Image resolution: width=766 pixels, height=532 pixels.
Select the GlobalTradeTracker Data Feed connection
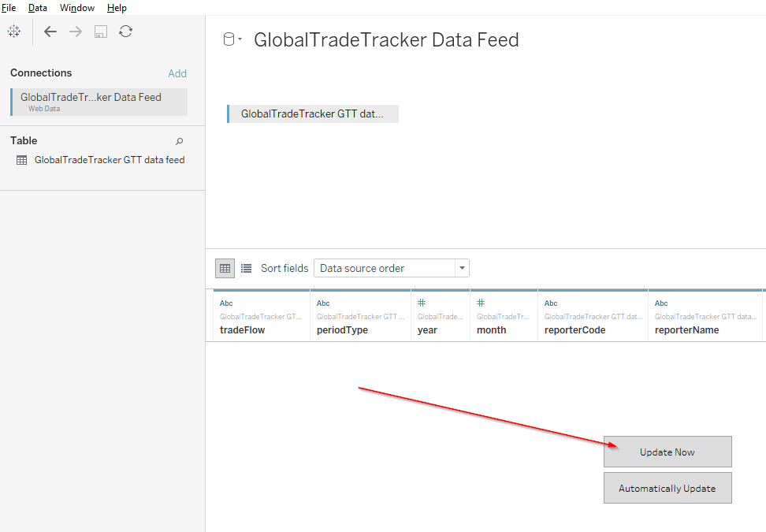tap(99, 102)
